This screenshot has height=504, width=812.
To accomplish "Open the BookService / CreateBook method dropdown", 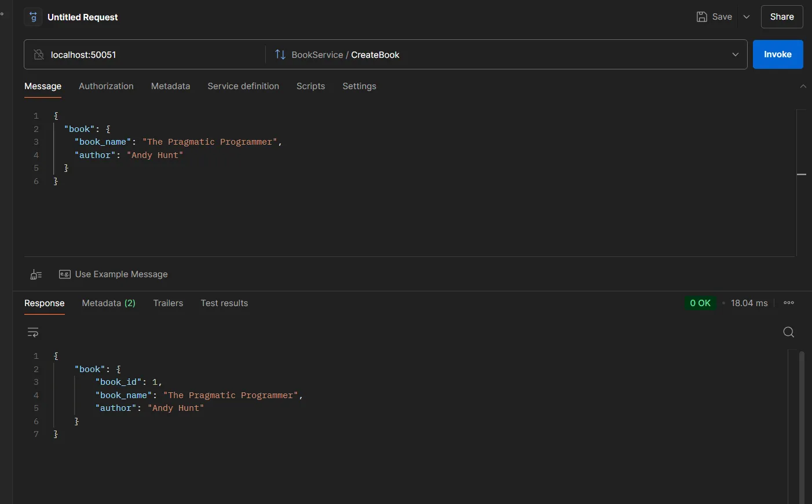I will click(x=735, y=54).
